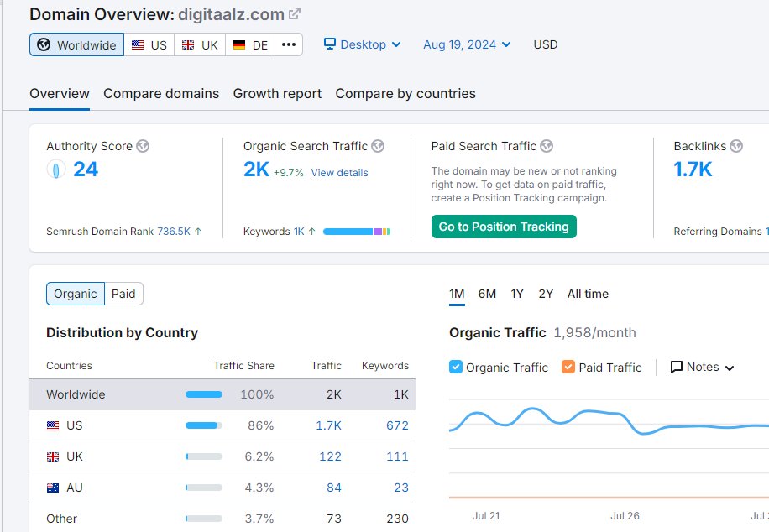Click the UK traffic share bar
This screenshot has height=532, width=769.
tap(204, 457)
